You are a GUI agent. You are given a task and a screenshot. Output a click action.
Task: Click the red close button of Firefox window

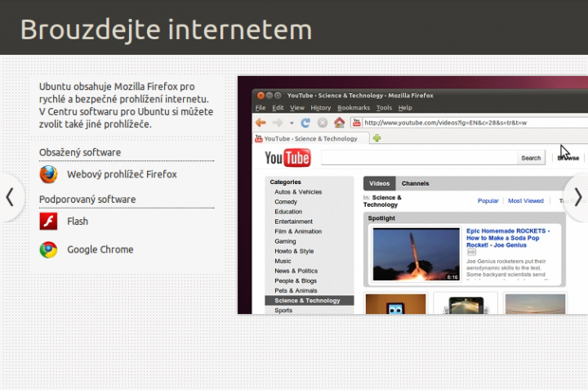click(261, 96)
